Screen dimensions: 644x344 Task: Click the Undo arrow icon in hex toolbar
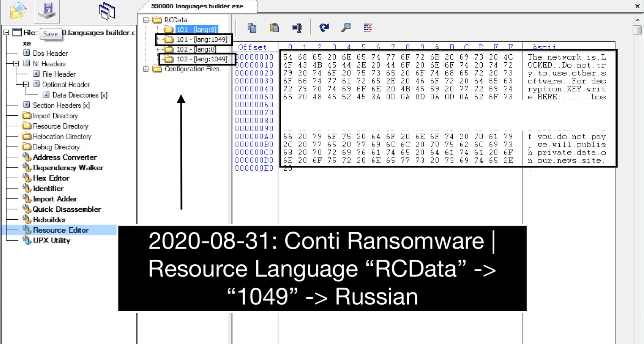coord(324,28)
